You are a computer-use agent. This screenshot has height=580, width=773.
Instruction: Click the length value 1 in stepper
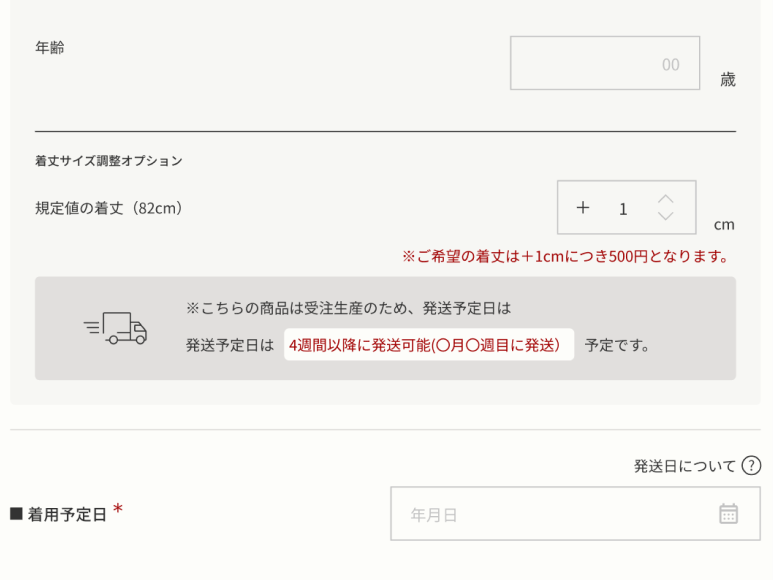[623, 209]
